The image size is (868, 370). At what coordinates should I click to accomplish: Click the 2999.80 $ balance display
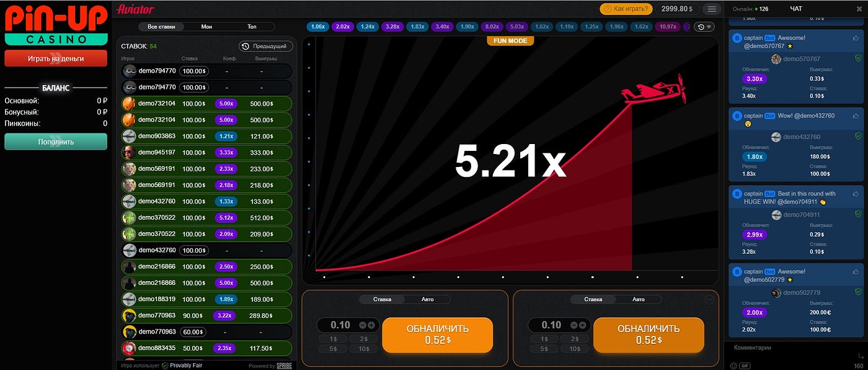676,9
